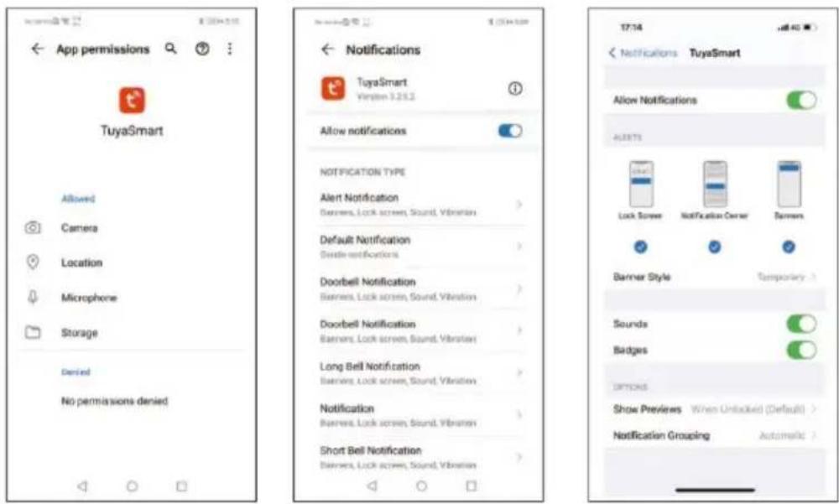Tap TuyaSmart app icon on permissions screen
The width and height of the screenshot is (839, 504).
(132, 100)
